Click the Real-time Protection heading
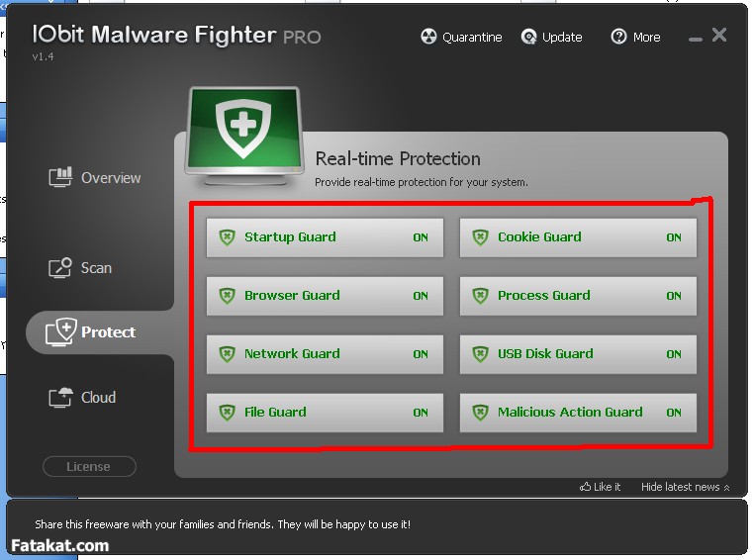754x560 pixels. tap(398, 158)
